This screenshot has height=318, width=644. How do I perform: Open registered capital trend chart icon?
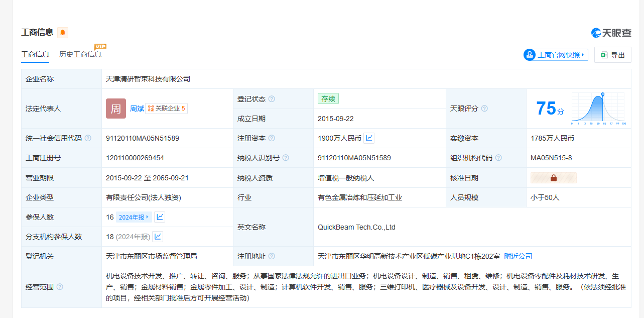tap(369, 138)
